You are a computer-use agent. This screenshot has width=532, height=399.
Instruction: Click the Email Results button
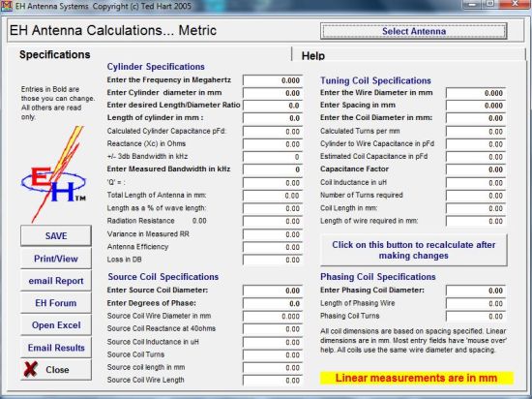point(56,348)
